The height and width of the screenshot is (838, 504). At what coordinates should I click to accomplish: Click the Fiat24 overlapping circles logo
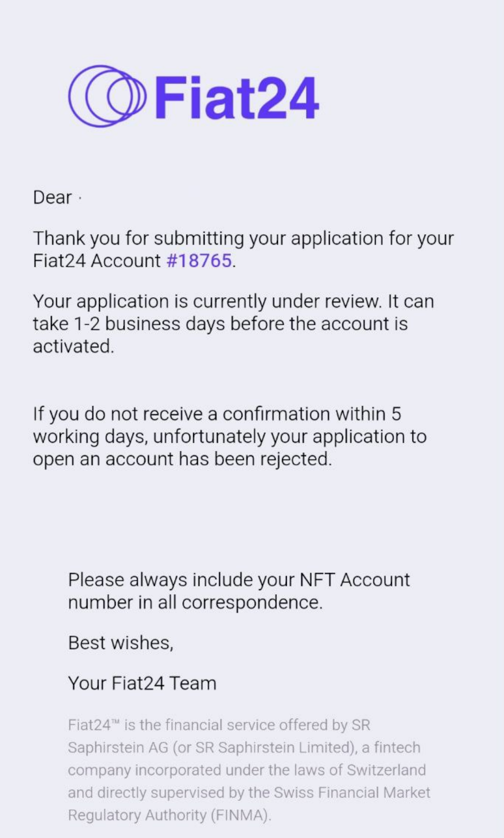pos(107,96)
